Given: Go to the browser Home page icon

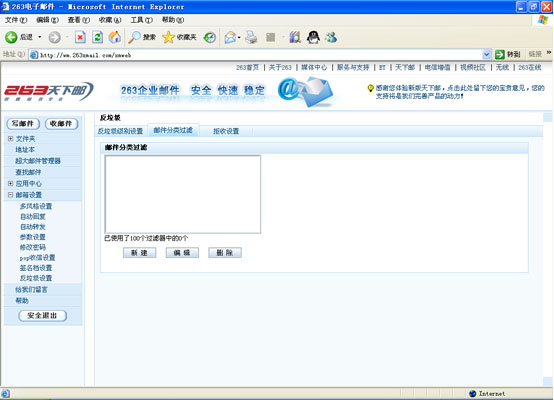Looking at the screenshot, I should (114, 37).
